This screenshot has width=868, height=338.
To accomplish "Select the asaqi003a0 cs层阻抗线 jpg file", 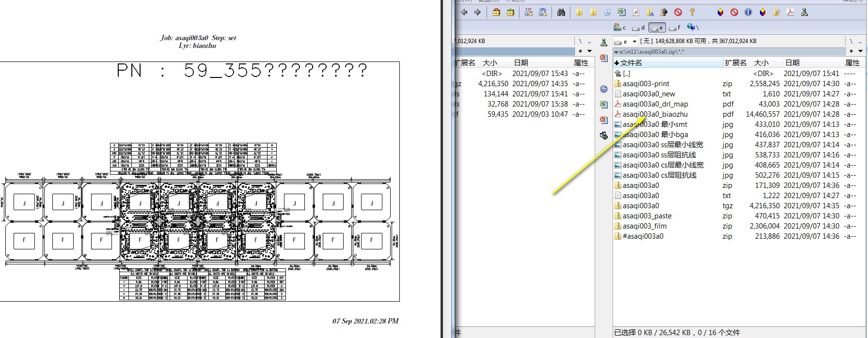I will coord(739,175).
